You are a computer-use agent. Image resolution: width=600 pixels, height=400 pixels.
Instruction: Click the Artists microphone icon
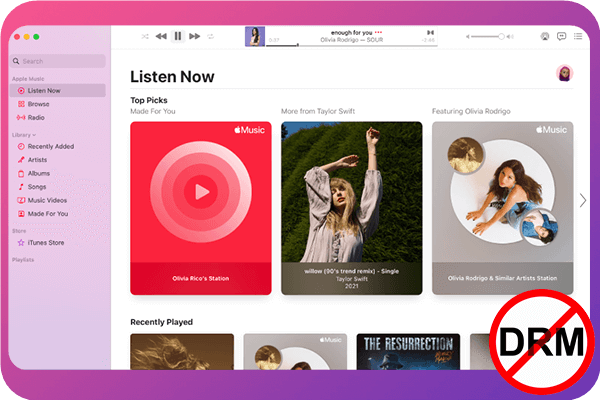21,160
